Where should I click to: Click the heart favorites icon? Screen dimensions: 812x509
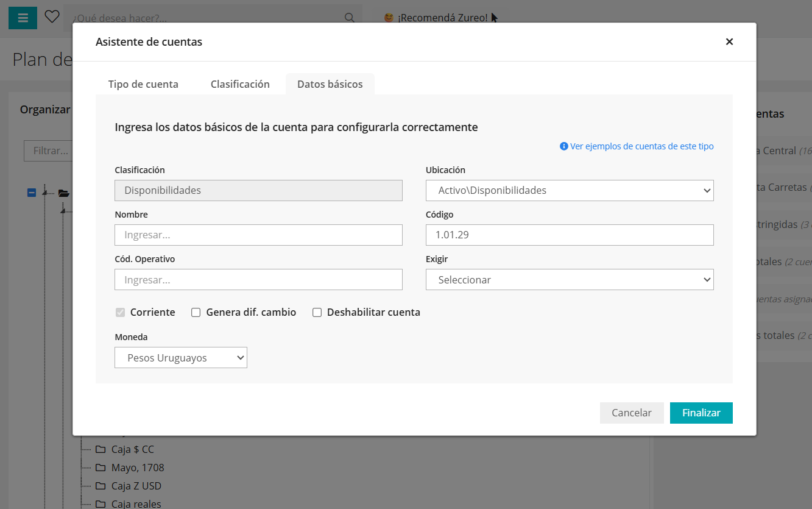52,17
